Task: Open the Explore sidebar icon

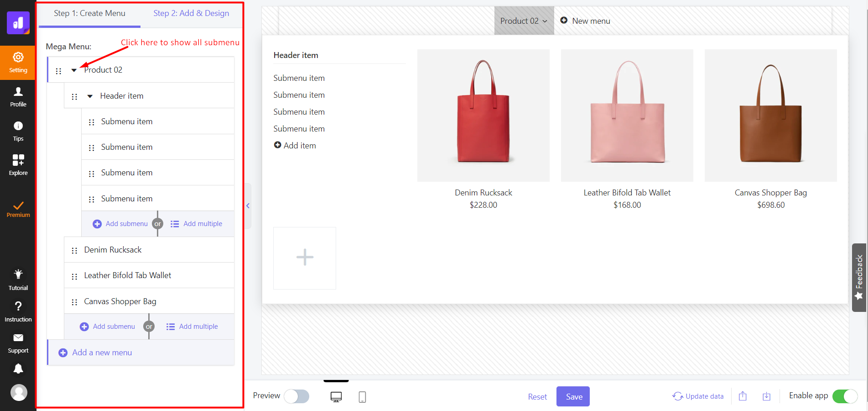Action: pyautogui.click(x=18, y=165)
